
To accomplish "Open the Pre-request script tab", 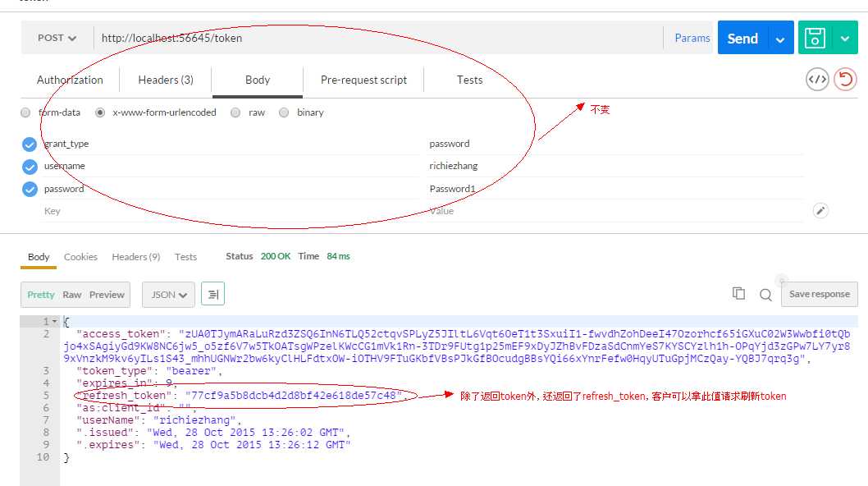I will pyautogui.click(x=363, y=80).
